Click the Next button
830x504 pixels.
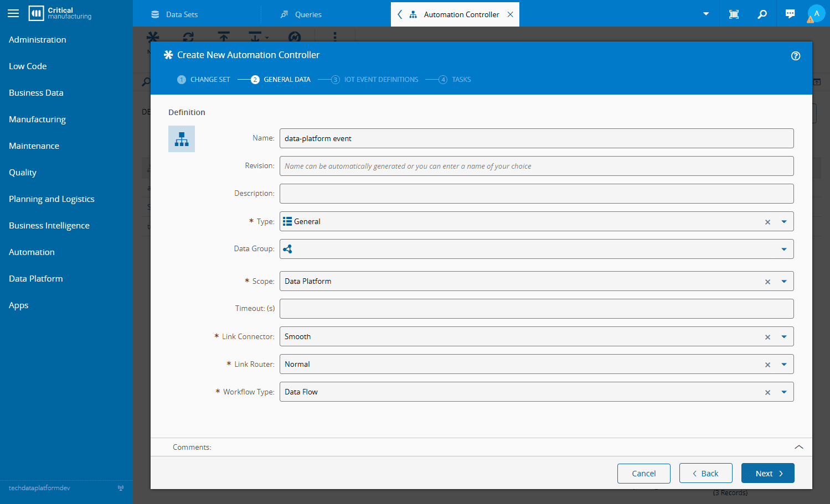[x=767, y=474]
